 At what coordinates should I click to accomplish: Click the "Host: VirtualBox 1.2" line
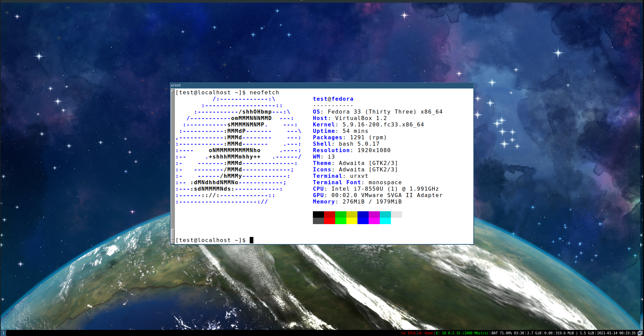click(x=350, y=118)
